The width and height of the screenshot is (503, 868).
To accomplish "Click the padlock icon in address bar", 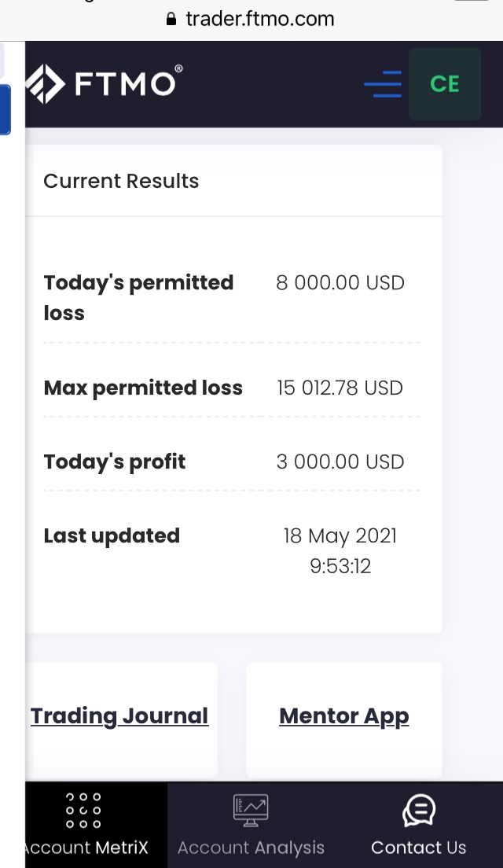I will point(172,19).
